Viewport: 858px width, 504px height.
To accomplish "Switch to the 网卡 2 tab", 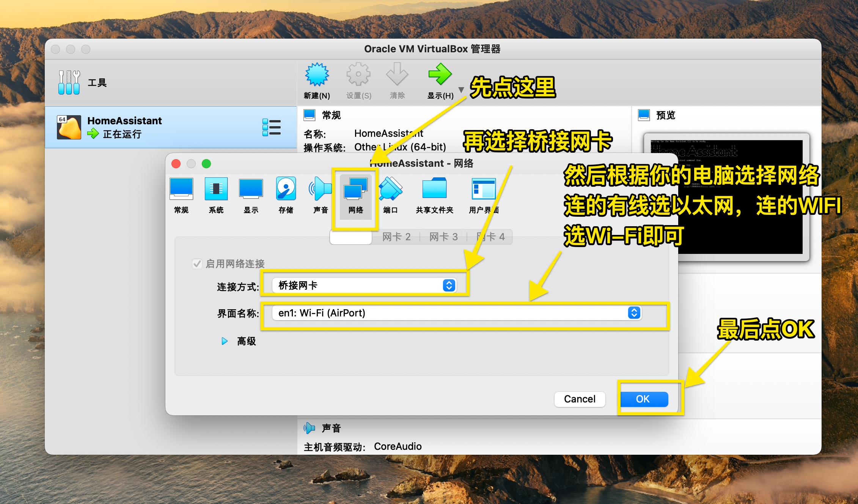I will [396, 236].
